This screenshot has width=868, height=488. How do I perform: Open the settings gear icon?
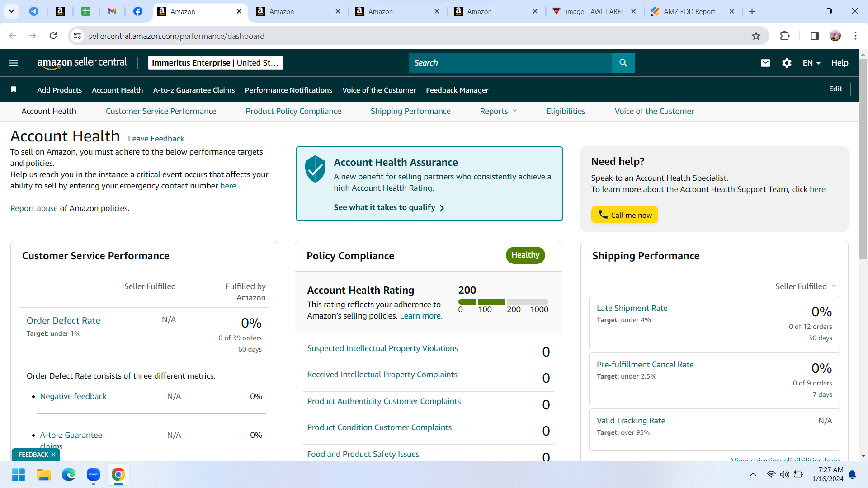pyautogui.click(x=787, y=63)
